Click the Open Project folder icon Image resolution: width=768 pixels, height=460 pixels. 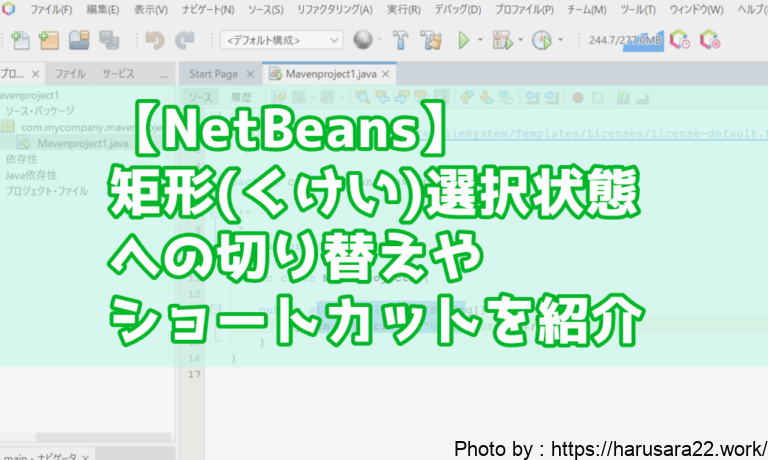(x=79, y=40)
